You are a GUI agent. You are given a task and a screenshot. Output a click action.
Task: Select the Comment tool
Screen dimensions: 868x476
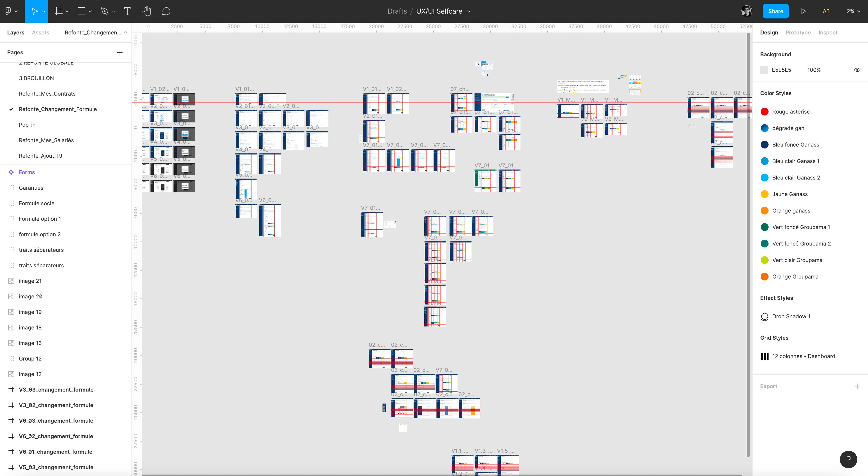[166, 11]
